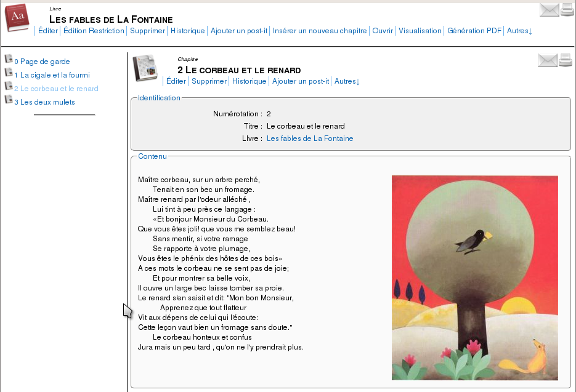Select chapter 2 Le corbeau et le renard in sidebar

pyautogui.click(x=56, y=89)
